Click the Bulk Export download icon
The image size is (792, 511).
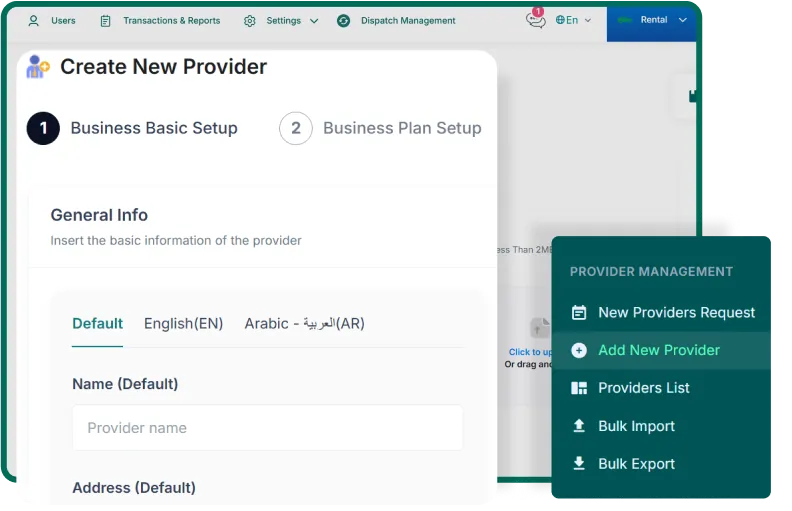[579, 463]
